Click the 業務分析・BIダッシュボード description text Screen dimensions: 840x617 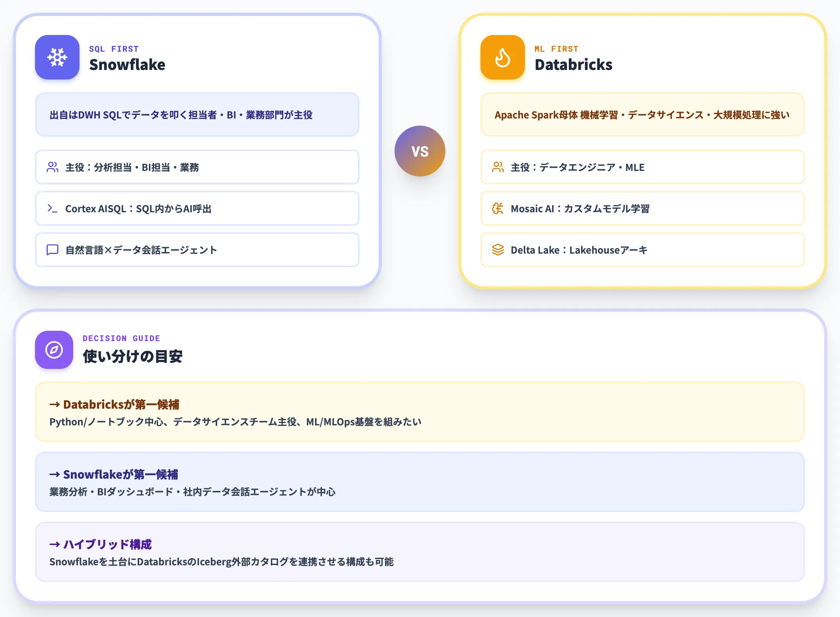pyautogui.click(x=192, y=492)
